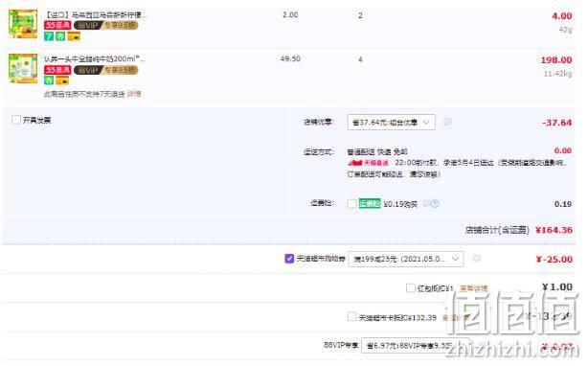Click the freight insurance price 0.19 at right
The image size is (588, 366).
point(563,204)
